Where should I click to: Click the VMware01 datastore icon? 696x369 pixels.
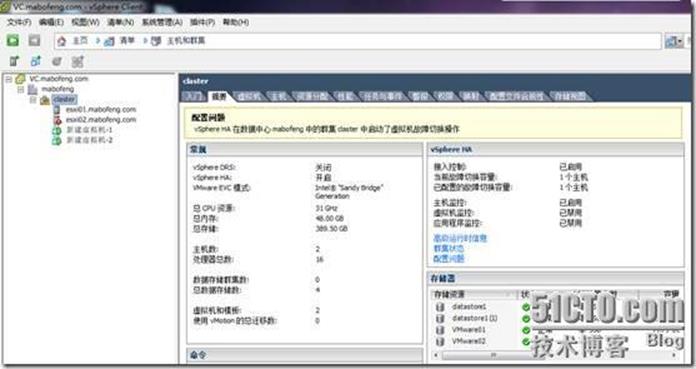point(440,330)
